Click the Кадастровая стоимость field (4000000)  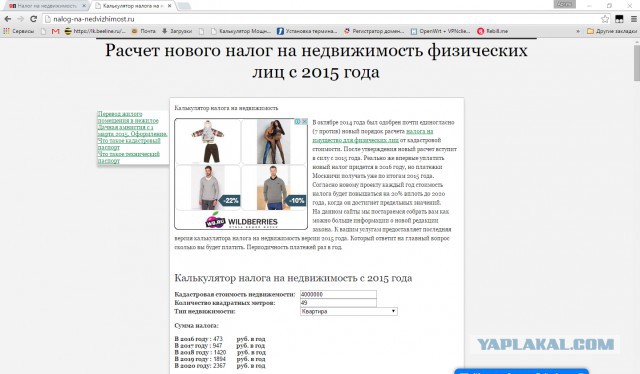click(338, 294)
